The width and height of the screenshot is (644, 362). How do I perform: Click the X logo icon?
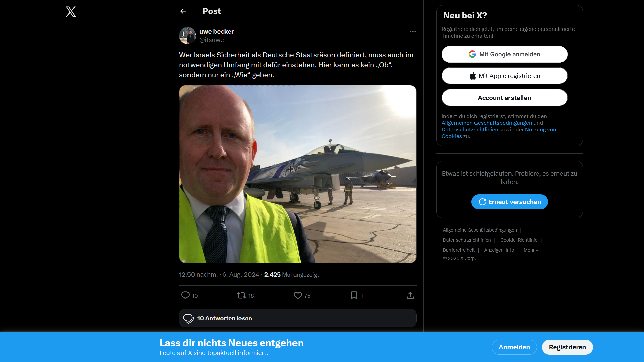pyautogui.click(x=71, y=12)
